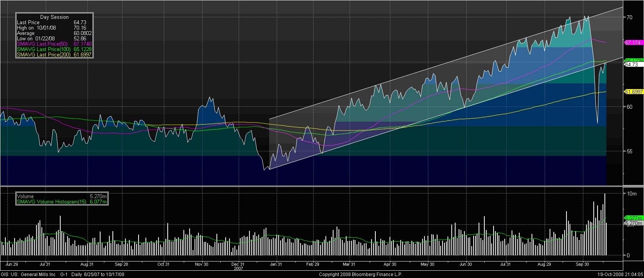Click the "Jun 29" date label
The image size is (644, 278).
(12, 265)
